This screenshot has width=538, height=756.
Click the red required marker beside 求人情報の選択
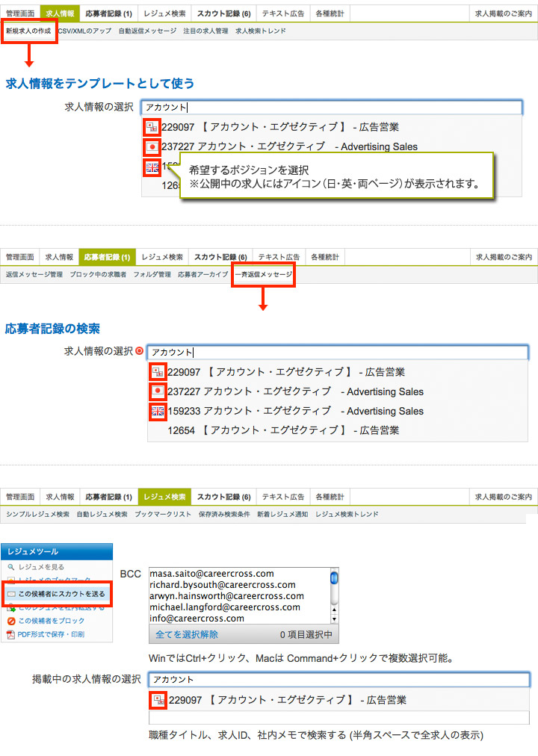139,351
